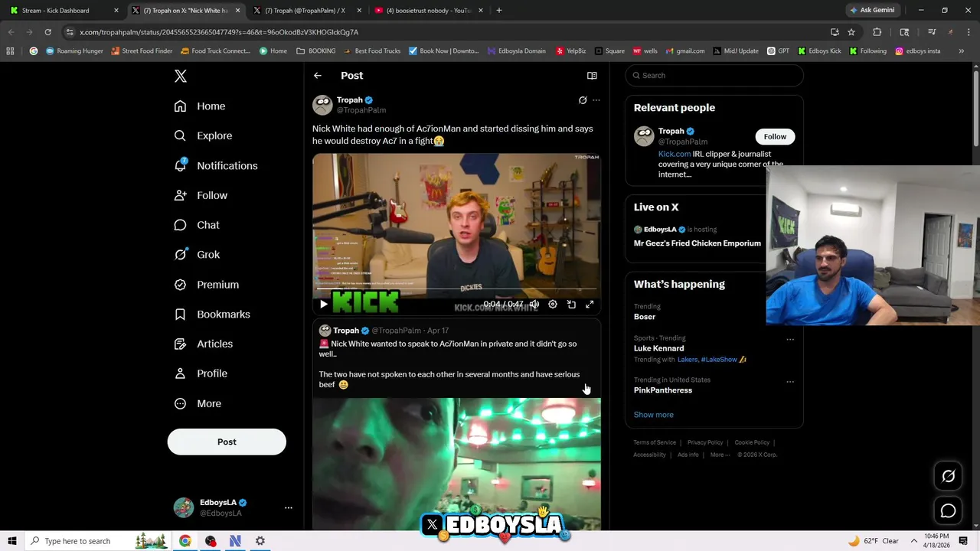Open the Windows Start menu
The image size is (980, 551).
coord(12,541)
